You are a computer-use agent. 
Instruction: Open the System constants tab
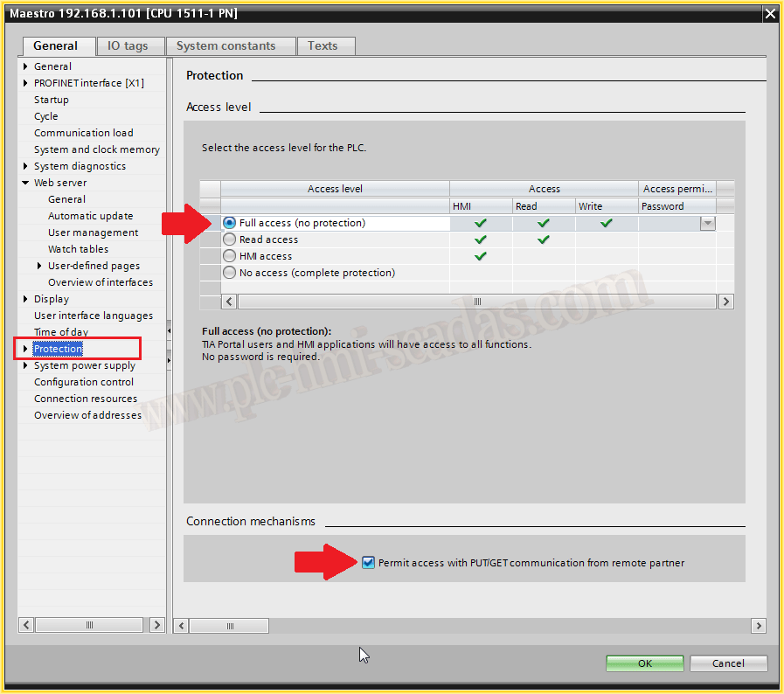225,45
